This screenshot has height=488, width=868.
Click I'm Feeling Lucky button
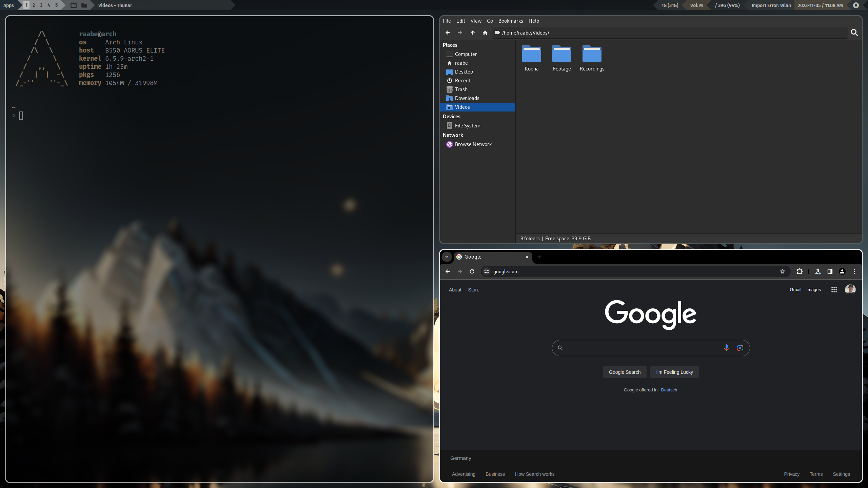674,372
